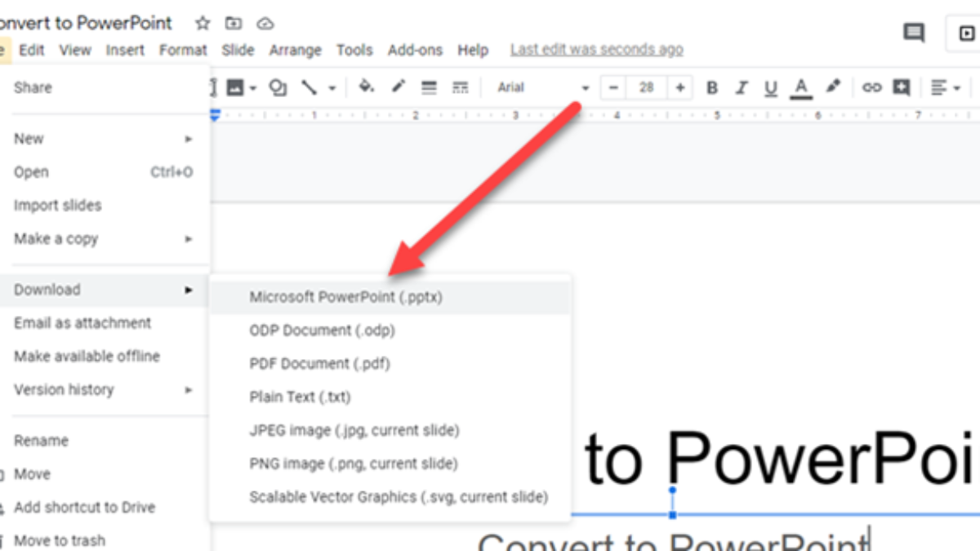The image size is (980, 551).
Task: Click 'Last edit was seconds ago' link
Action: pos(597,50)
